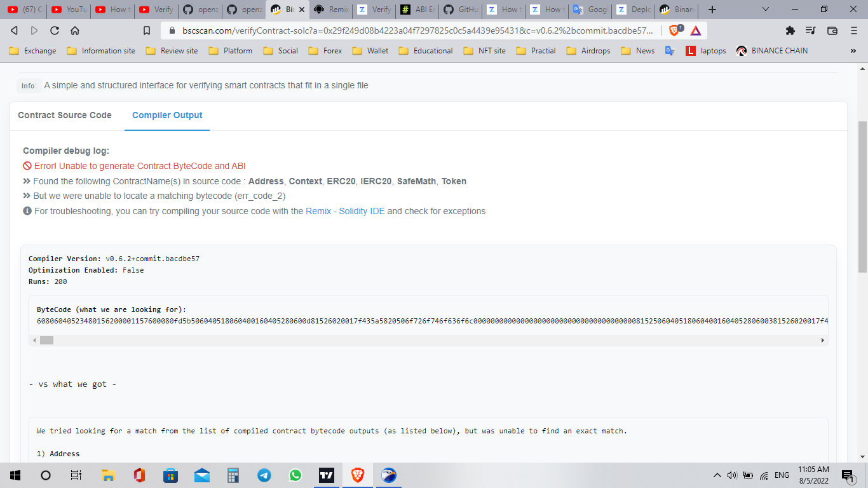Viewport: 868px width, 488px height.
Task: Click the Brave Shields icon in the address bar
Action: [674, 30]
